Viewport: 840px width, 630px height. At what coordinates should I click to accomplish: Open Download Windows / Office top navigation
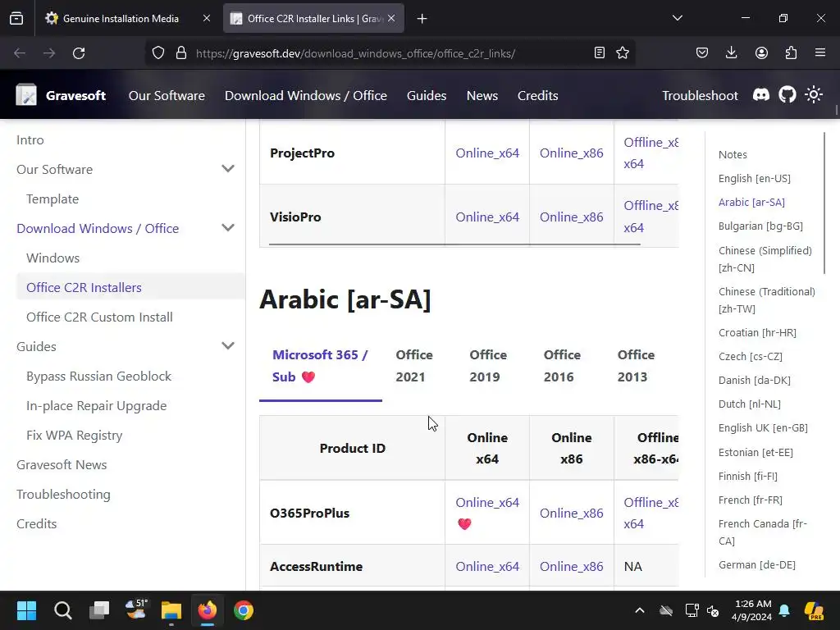306,95
